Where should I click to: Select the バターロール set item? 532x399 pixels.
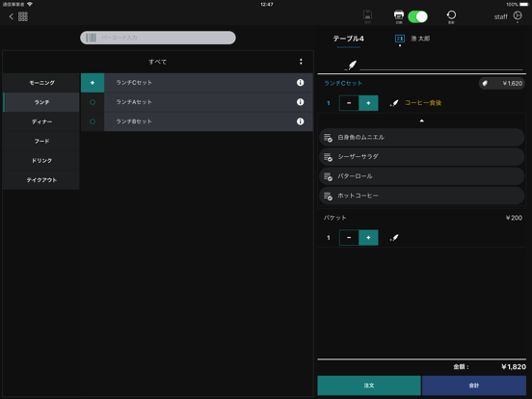click(x=422, y=176)
